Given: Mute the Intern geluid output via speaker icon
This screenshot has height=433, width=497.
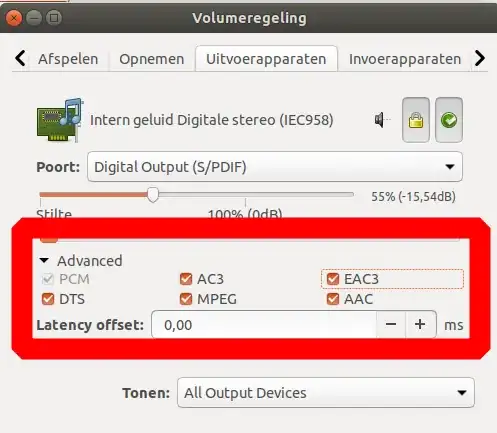Looking at the screenshot, I should tap(382, 120).
